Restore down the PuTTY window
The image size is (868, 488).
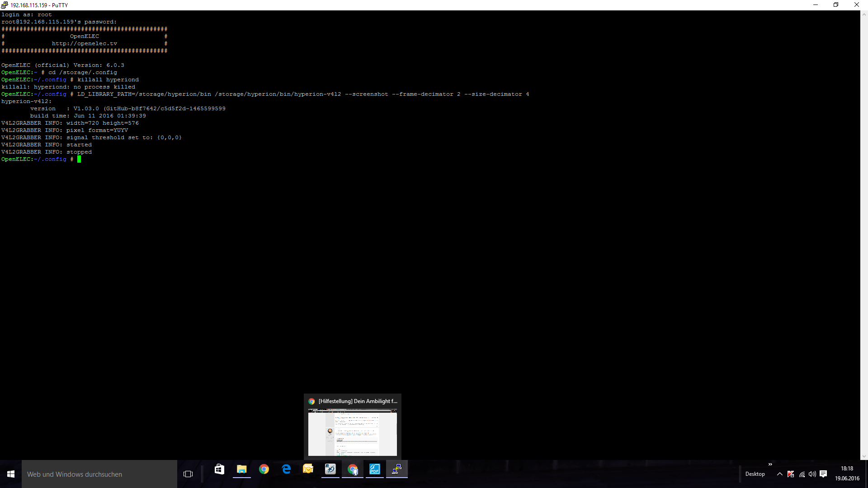(836, 5)
